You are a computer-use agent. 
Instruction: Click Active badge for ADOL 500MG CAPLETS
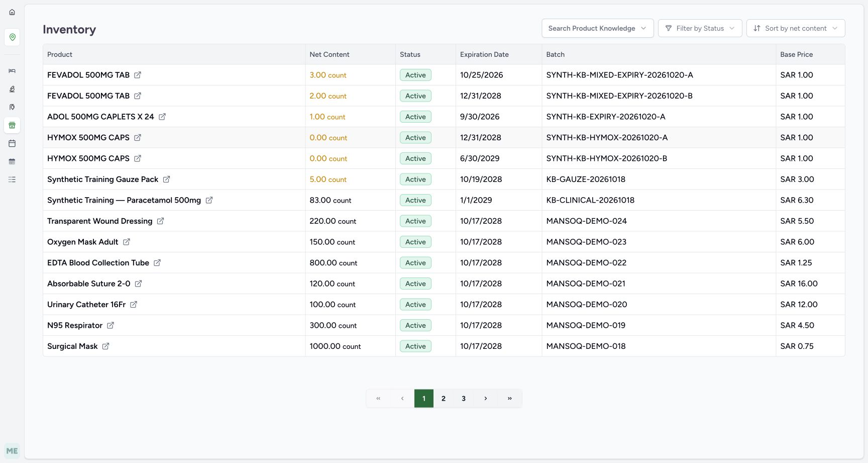[x=415, y=117]
